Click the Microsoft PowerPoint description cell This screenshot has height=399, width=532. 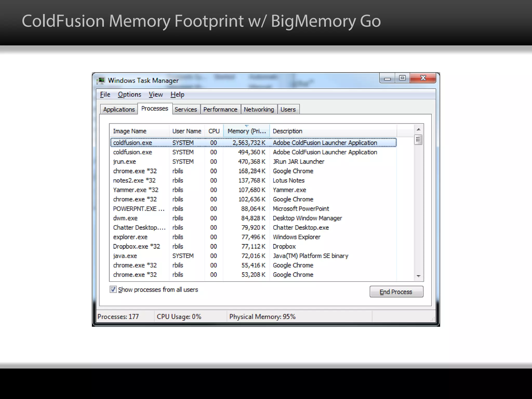pyautogui.click(x=301, y=209)
